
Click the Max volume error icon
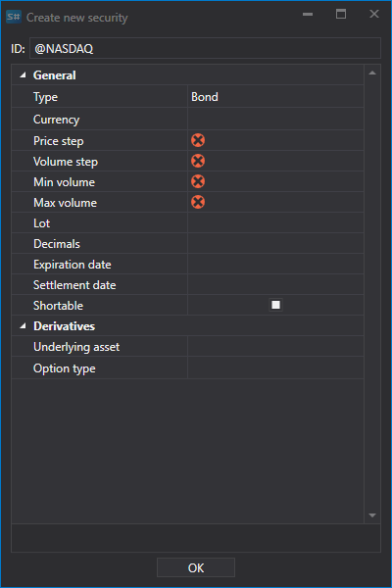198,203
